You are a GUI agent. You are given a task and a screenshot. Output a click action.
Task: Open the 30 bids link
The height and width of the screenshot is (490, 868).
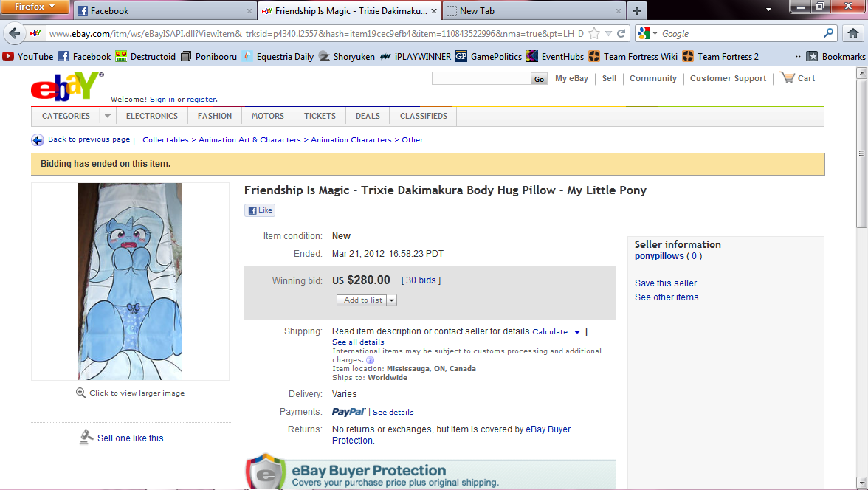421,280
